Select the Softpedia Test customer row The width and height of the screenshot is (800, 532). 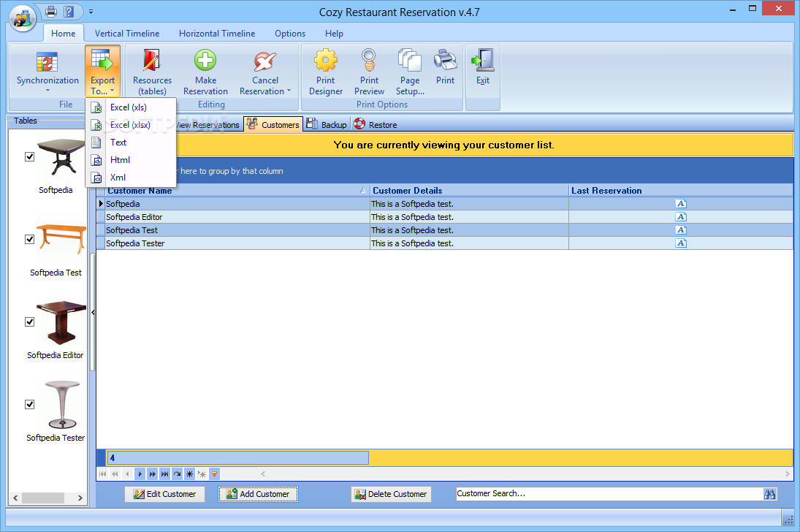445,230
